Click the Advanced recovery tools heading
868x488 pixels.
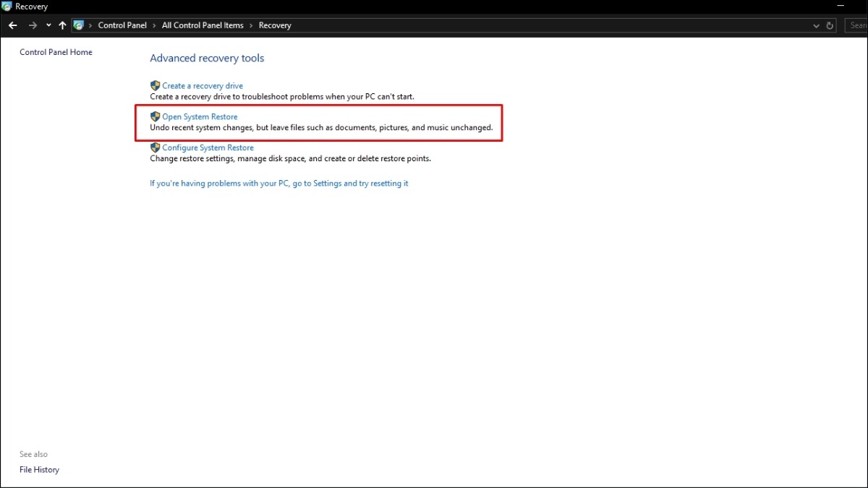pyautogui.click(x=207, y=58)
